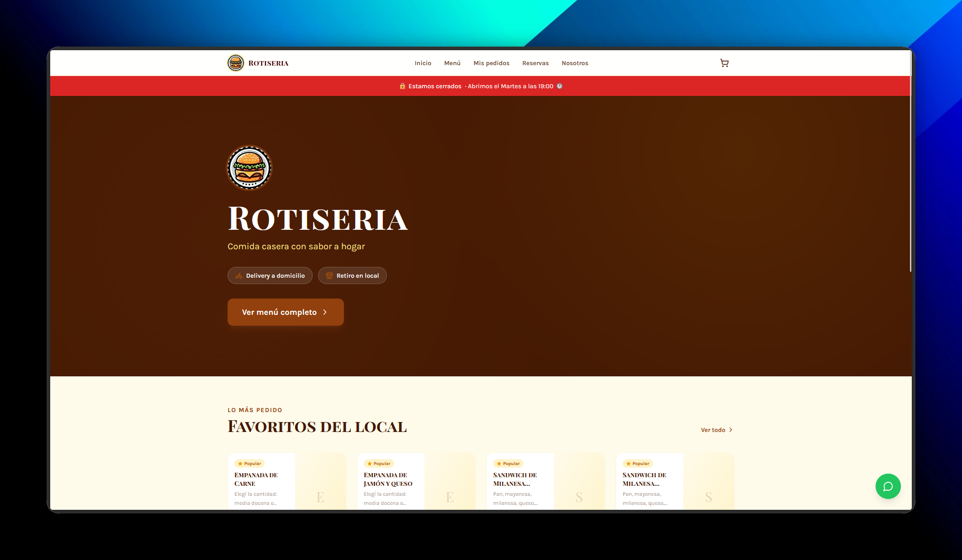Click the Lo más pedido label
The width and height of the screenshot is (962, 560).
(255, 410)
